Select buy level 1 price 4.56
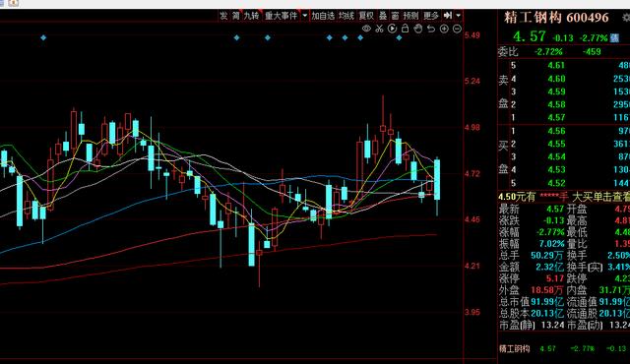Image resolution: width=630 pixels, height=364 pixels. click(556, 131)
